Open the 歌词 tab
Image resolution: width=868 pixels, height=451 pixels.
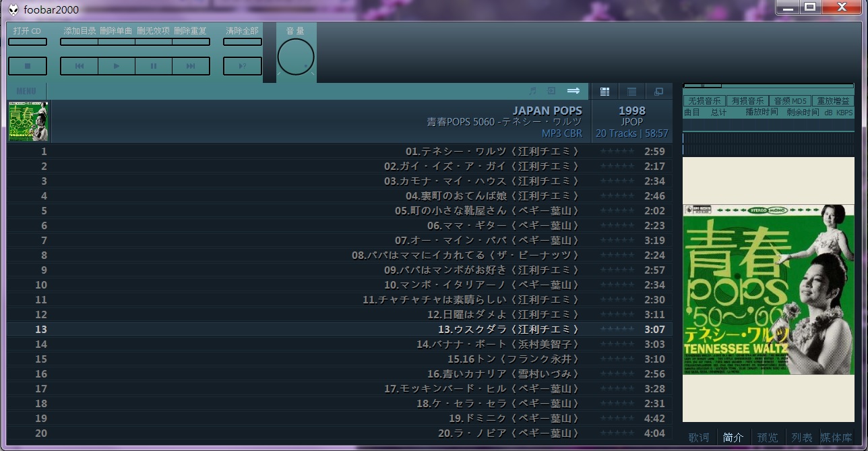point(698,438)
